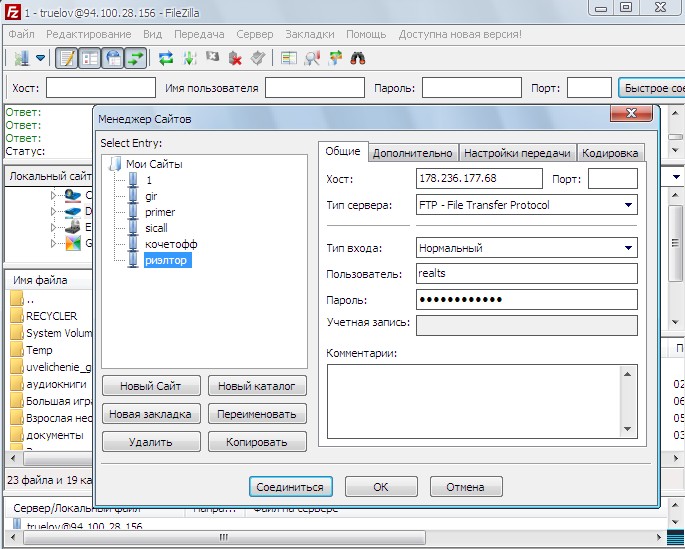Open Site Manager toolbar icon
Image resolution: width=685 pixels, height=549 pixels.
pos(20,58)
